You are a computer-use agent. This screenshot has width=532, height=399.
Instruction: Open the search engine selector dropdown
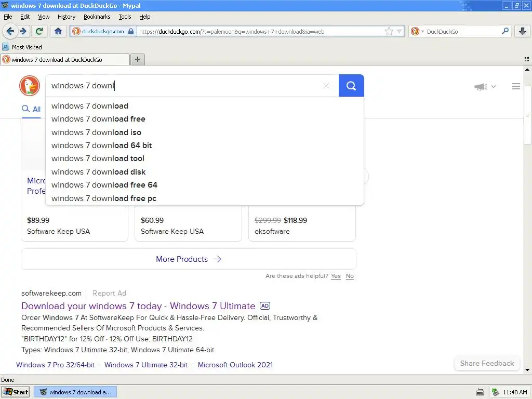point(417,31)
